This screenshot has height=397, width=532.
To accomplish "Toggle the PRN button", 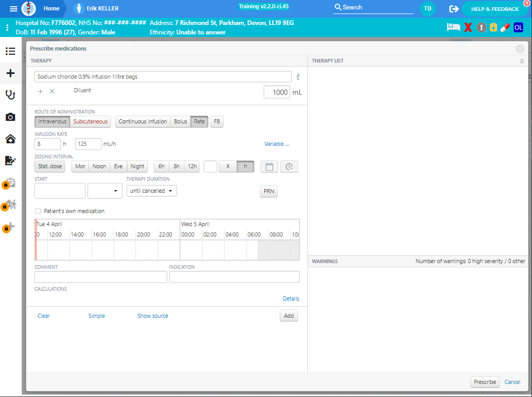I will click(269, 191).
